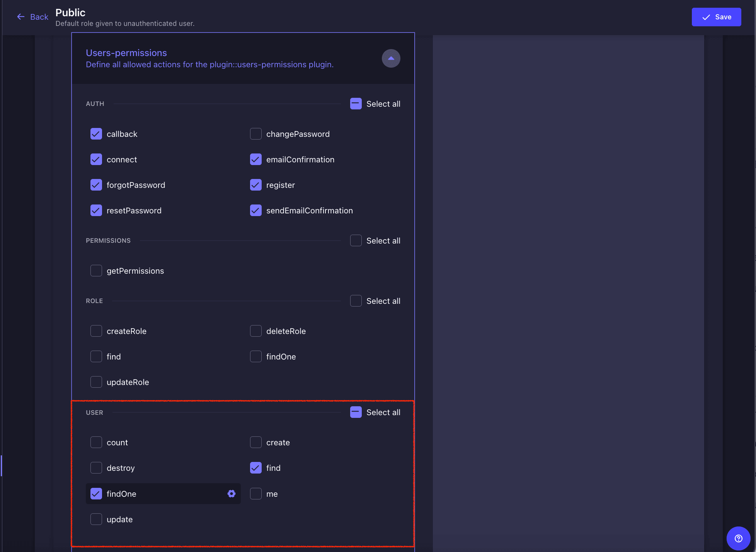Click the USER section label
This screenshot has width=756, height=552.
point(94,412)
